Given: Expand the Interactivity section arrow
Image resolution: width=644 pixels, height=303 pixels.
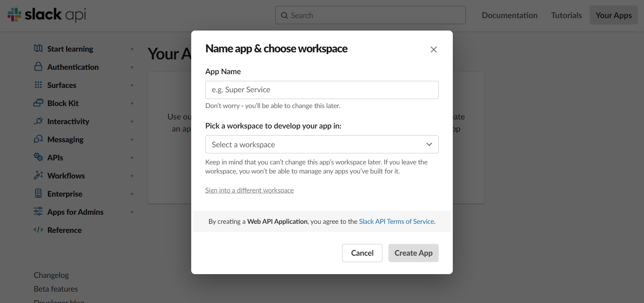Looking at the screenshot, I should 132,121.
